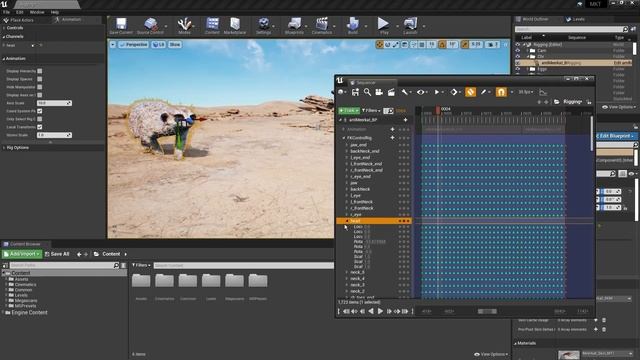
Task: Select neck_5 track in Sequencer
Action: [358, 272]
